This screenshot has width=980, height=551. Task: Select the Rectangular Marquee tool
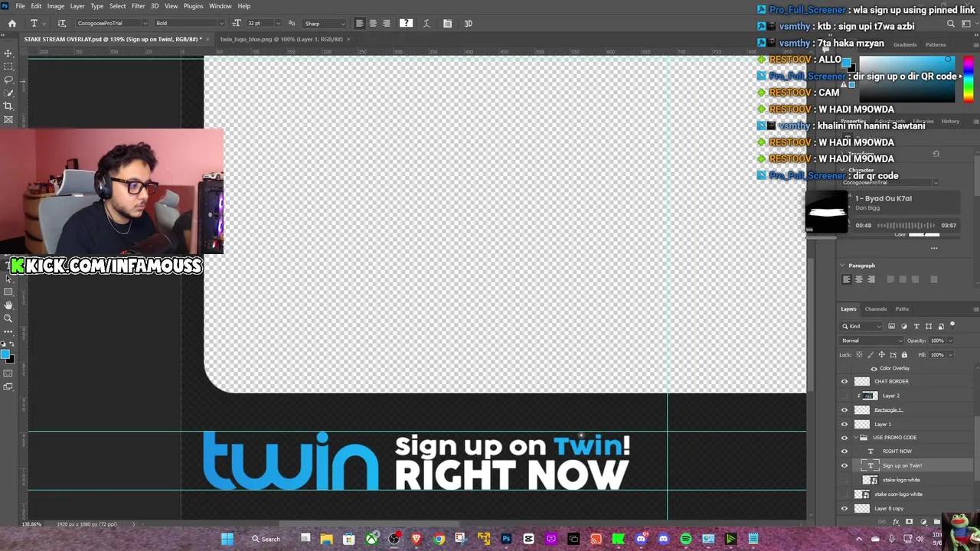click(8, 67)
